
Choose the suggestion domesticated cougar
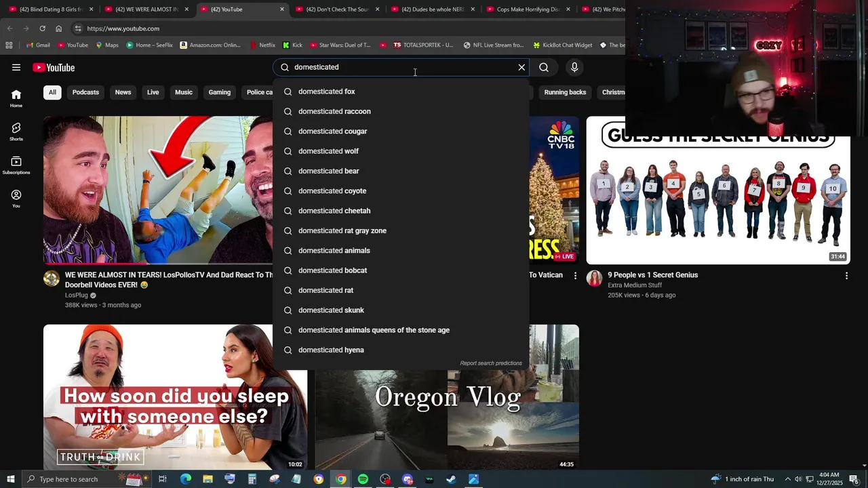401,131
